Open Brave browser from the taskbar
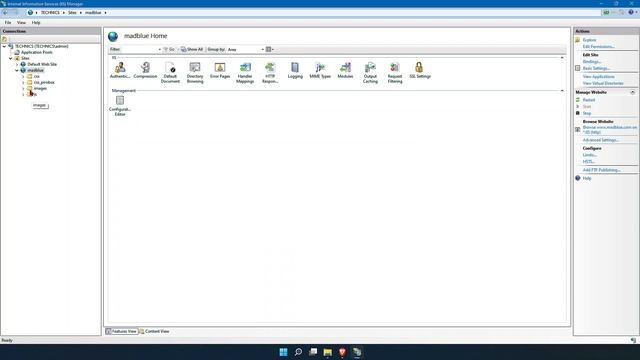640x360 pixels. coord(342,352)
